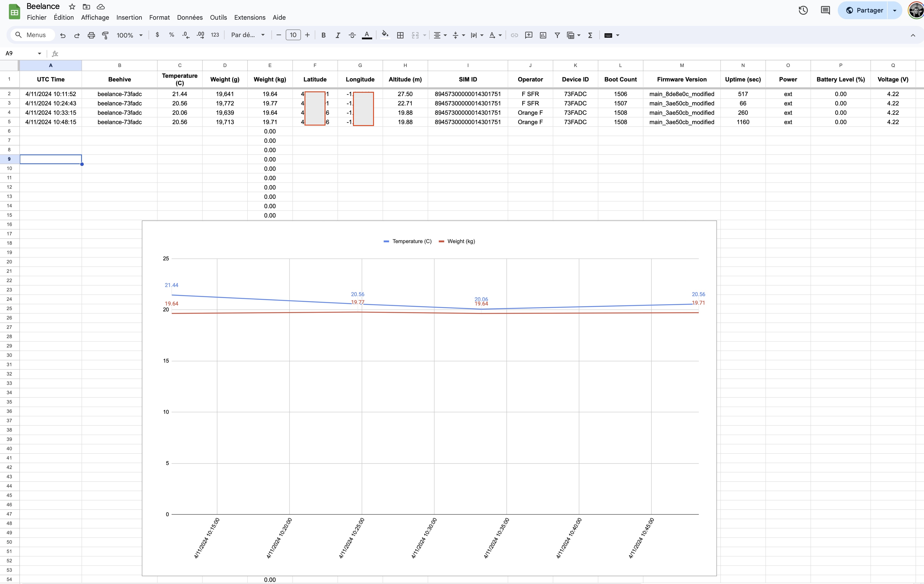Toggle strikethrough formatting
Image resolution: width=924 pixels, height=584 pixels.
[x=352, y=35]
